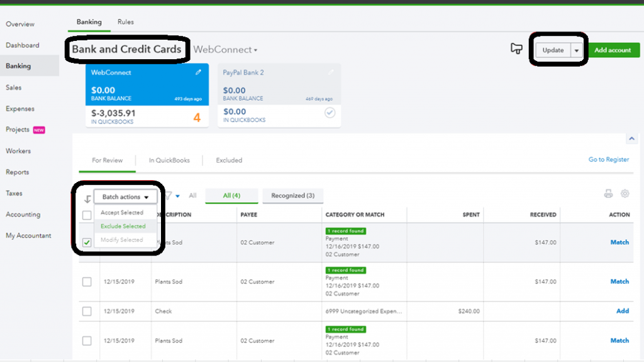Select the For Review tab
This screenshot has width=644, height=362.
coord(107,160)
